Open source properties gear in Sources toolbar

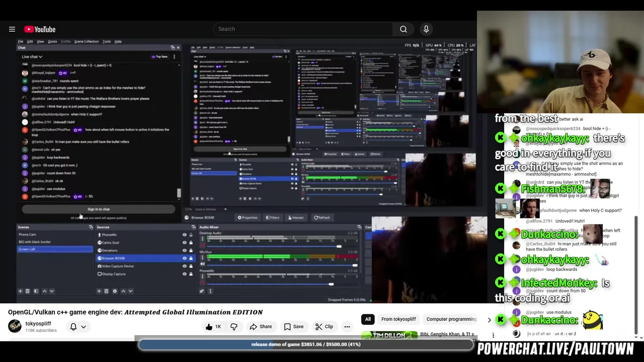tap(115, 291)
